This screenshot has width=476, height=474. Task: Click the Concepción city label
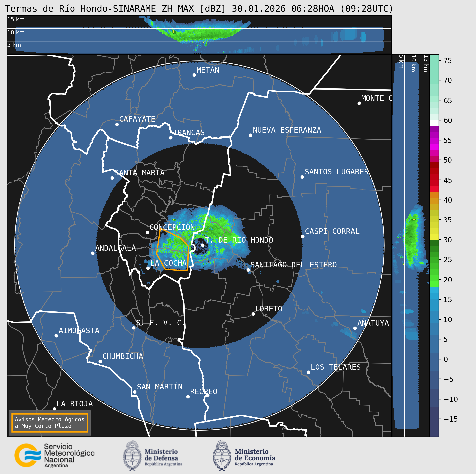click(x=172, y=227)
